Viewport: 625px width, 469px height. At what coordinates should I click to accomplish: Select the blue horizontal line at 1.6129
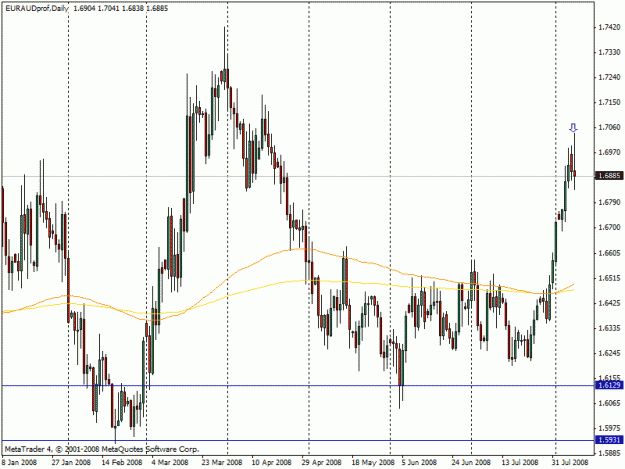coord(298,385)
